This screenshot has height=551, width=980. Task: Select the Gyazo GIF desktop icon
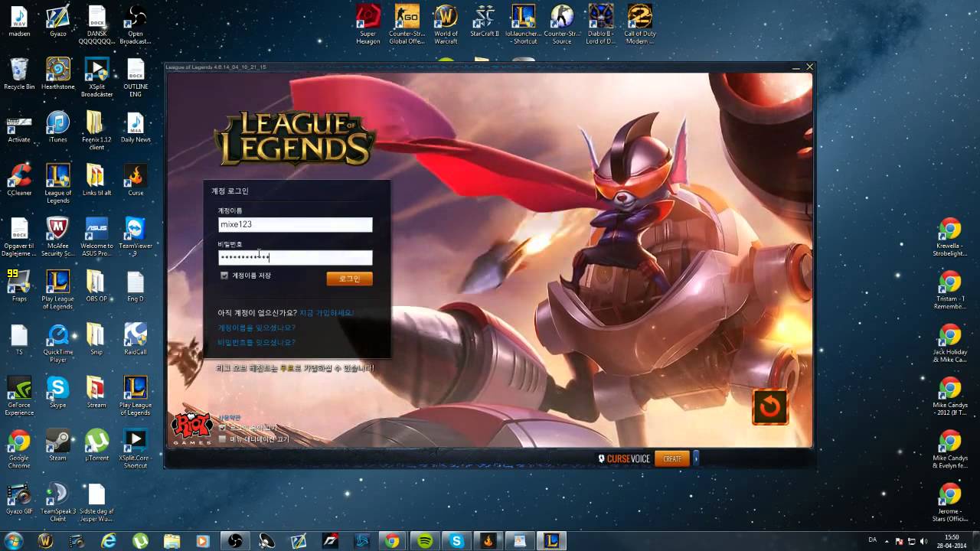(x=19, y=498)
